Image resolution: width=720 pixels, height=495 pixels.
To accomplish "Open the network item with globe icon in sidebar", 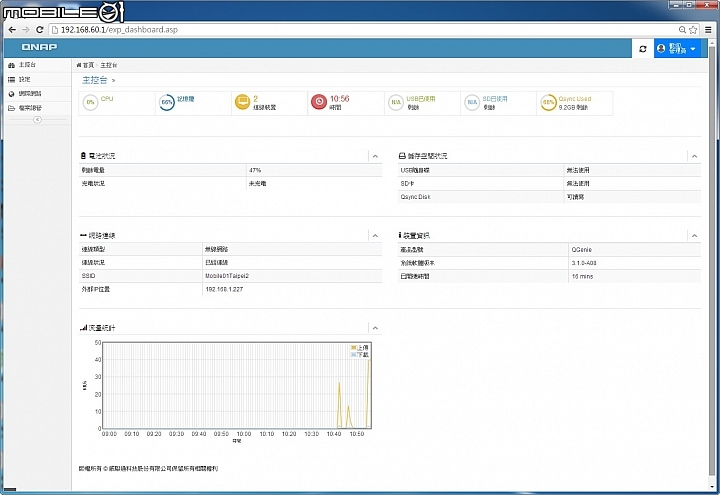I will coord(38,94).
